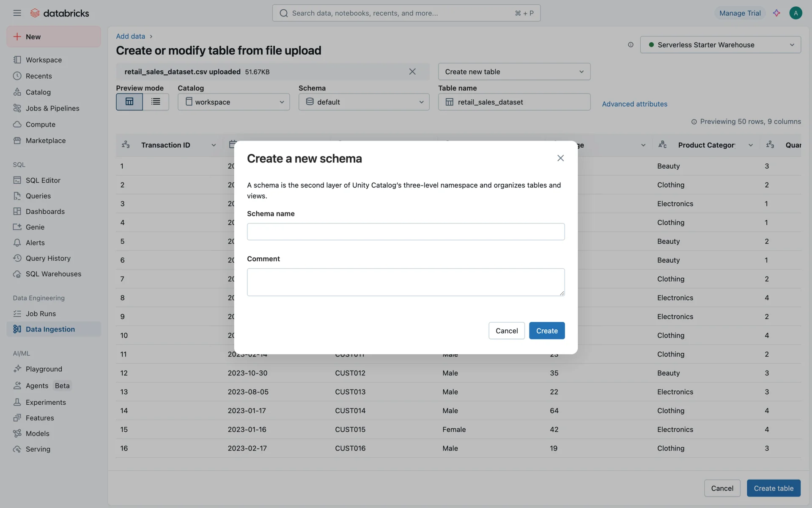Click the info icon beside warehouse selector
The image size is (812, 508).
point(631,45)
